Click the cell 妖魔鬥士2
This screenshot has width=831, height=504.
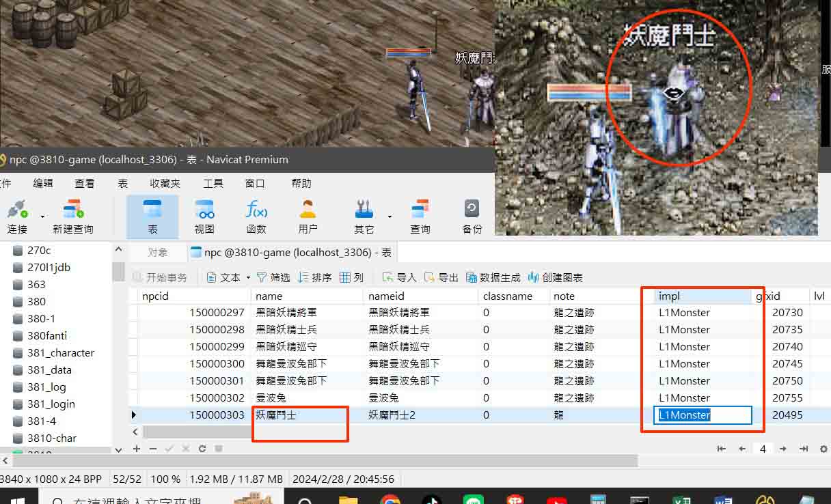click(x=421, y=415)
